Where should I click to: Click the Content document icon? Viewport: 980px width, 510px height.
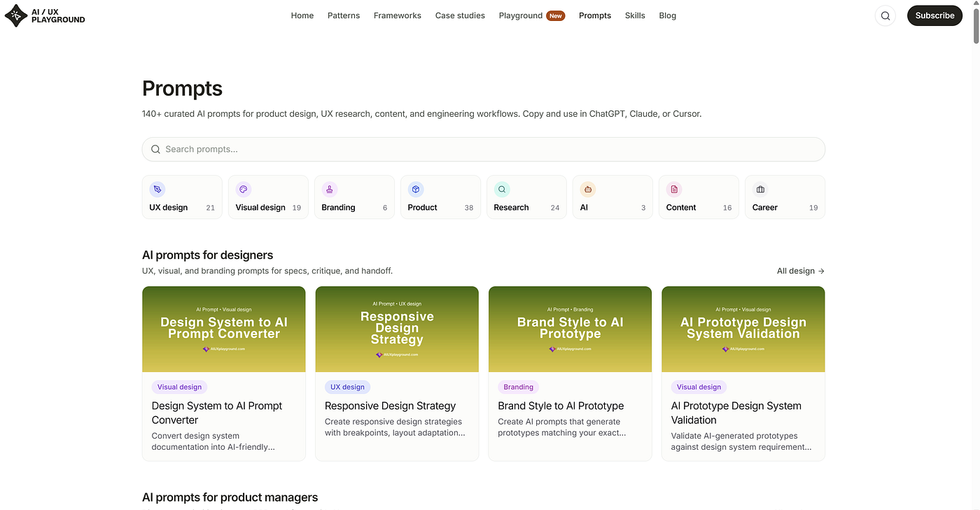(x=674, y=189)
